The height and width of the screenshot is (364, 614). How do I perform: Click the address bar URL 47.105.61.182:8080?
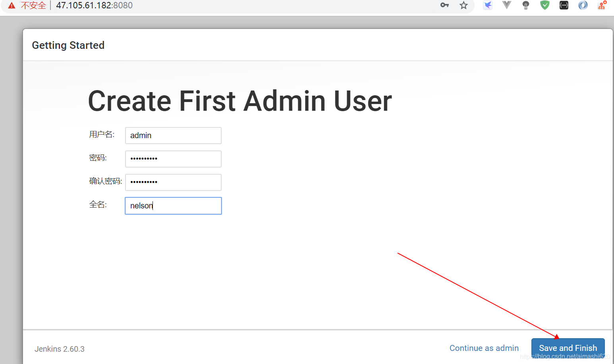[x=94, y=5]
